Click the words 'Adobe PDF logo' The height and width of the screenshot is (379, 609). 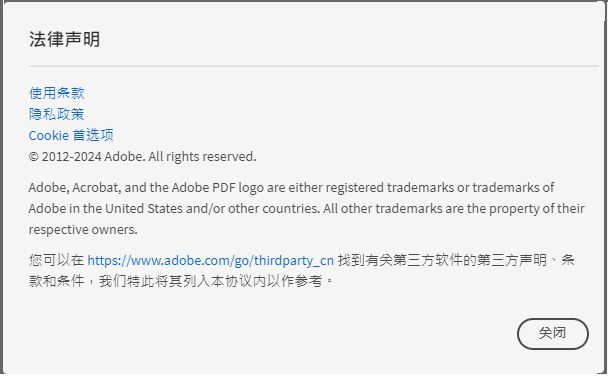click(x=218, y=188)
